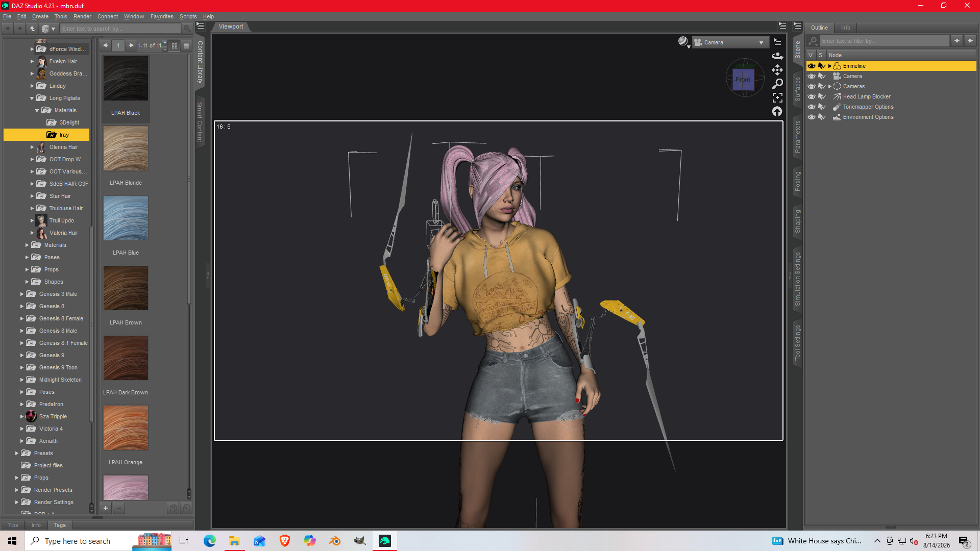Click the Front view cube
980x551 pixels.
[x=744, y=79]
